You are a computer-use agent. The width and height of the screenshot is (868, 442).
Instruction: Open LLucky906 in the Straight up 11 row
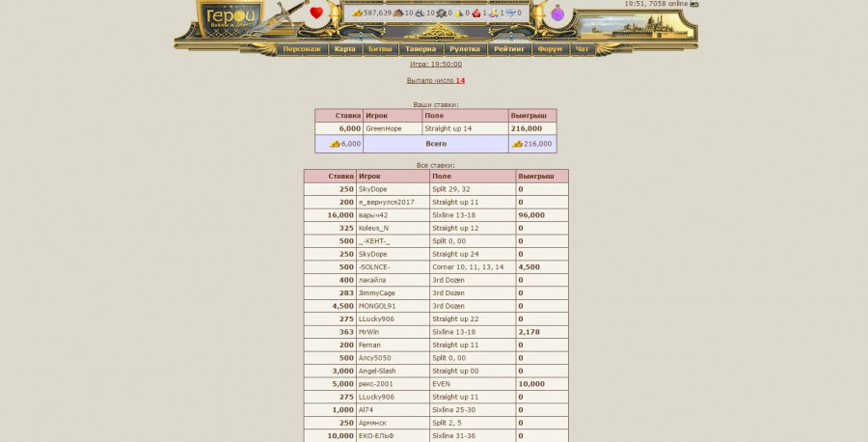[x=376, y=398]
